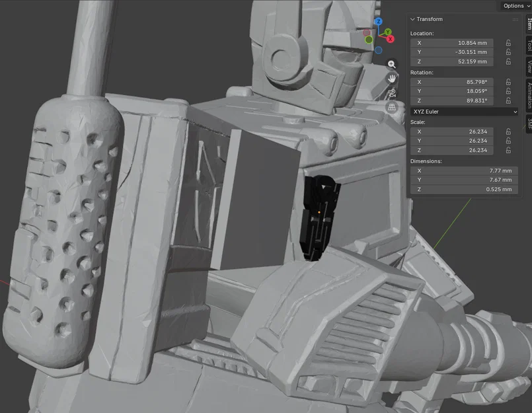Toggle lock for Rotation Z
The image size is (532, 413).
508,100
